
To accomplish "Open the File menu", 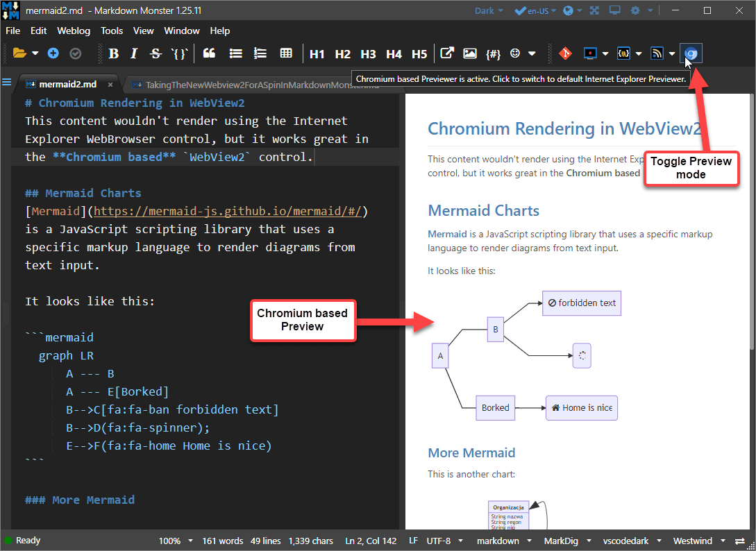I will (x=13, y=31).
